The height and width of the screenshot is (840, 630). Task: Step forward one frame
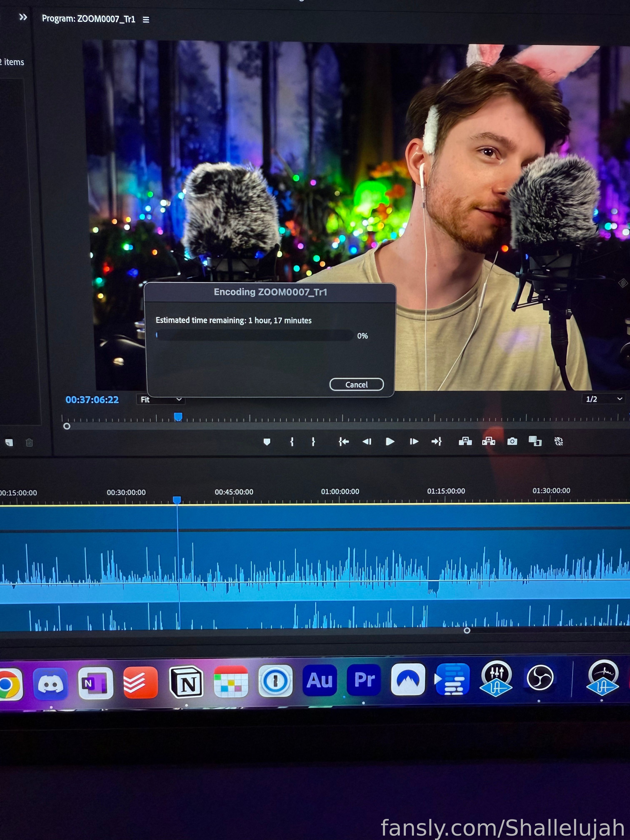(414, 442)
